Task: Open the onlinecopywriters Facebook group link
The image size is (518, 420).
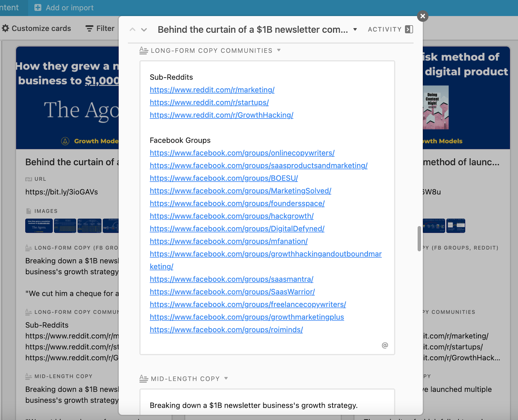Action: pyautogui.click(x=242, y=153)
